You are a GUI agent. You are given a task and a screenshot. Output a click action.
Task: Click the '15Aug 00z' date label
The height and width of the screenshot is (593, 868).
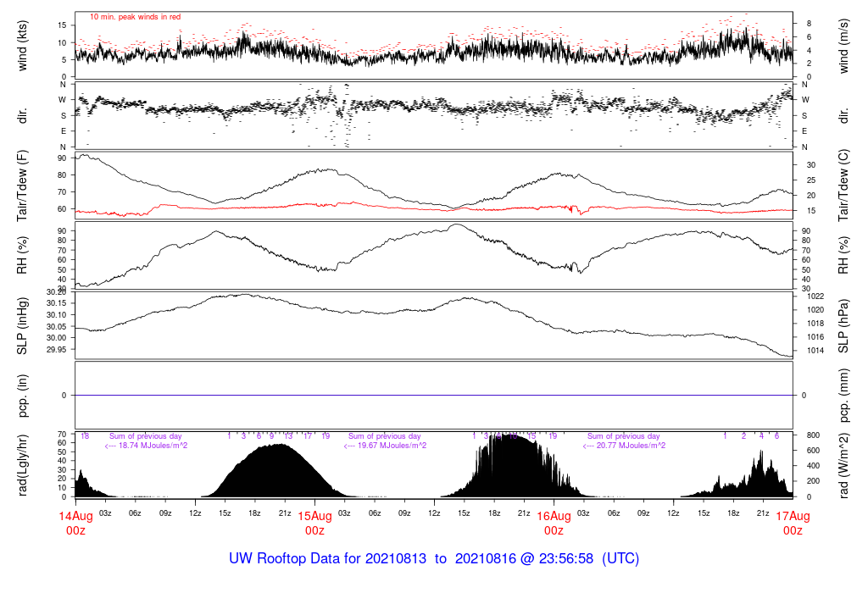point(315,524)
